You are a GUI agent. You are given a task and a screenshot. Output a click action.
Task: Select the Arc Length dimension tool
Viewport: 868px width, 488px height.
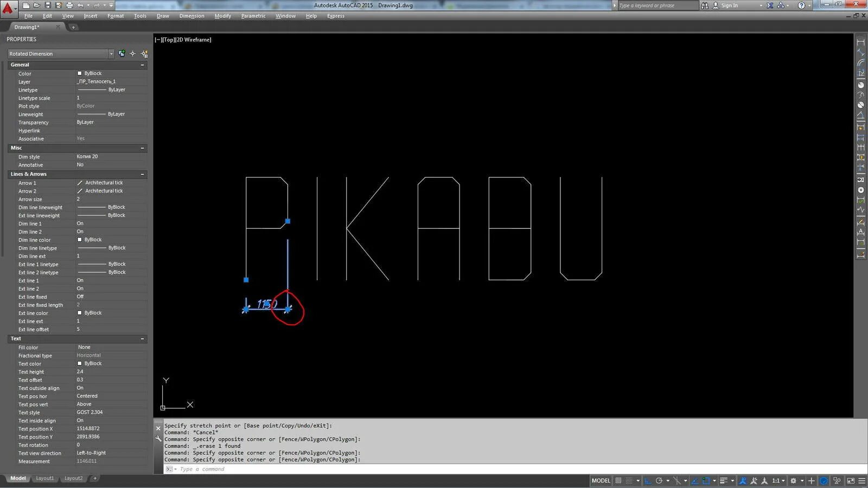[x=860, y=63]
